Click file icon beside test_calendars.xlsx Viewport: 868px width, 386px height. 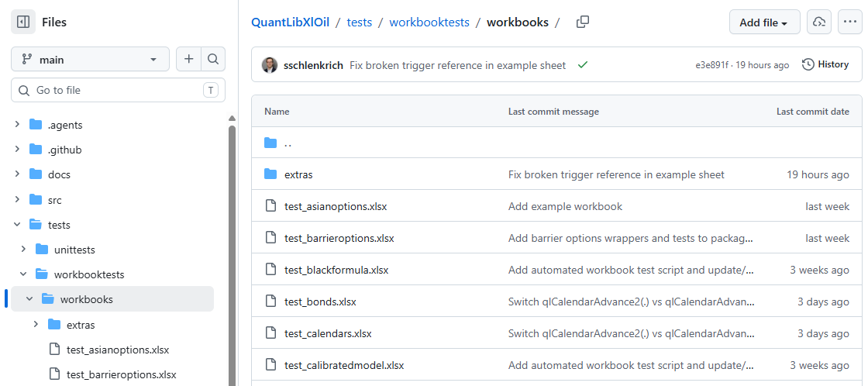point(270,334)
